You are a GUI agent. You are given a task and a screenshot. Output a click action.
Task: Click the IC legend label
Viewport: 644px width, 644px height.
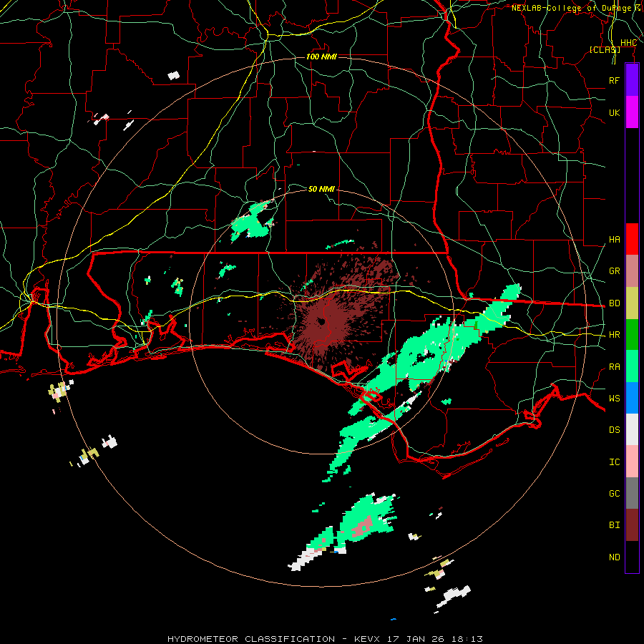pyautogui.click(x=614, y=462)
